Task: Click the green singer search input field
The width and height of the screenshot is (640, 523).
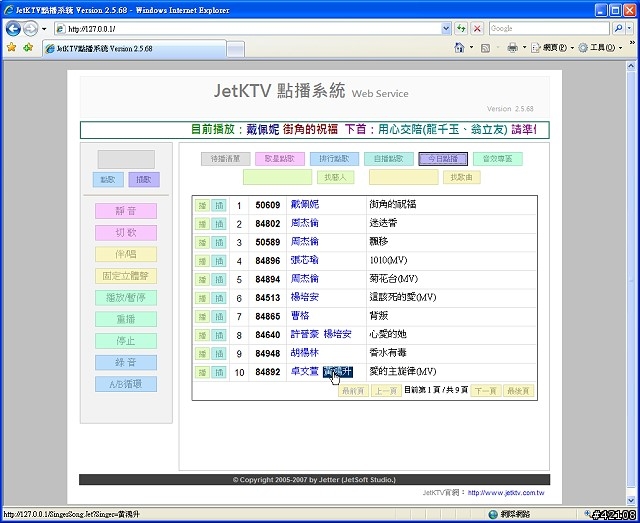Action: coord(278,178)
